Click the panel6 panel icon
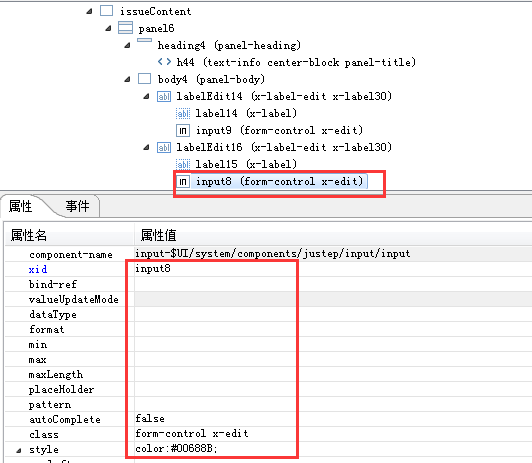This screenshot has height=463, width=532. coord(125,28)
